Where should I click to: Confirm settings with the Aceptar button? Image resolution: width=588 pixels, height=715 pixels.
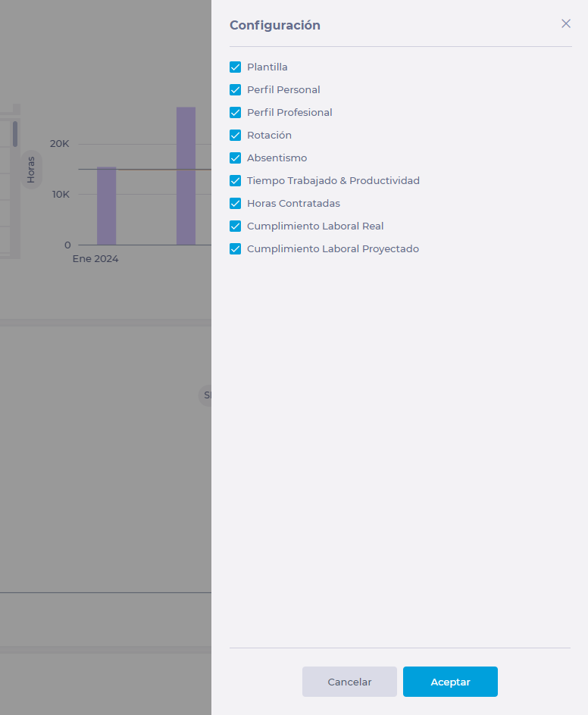click(450, 682)
